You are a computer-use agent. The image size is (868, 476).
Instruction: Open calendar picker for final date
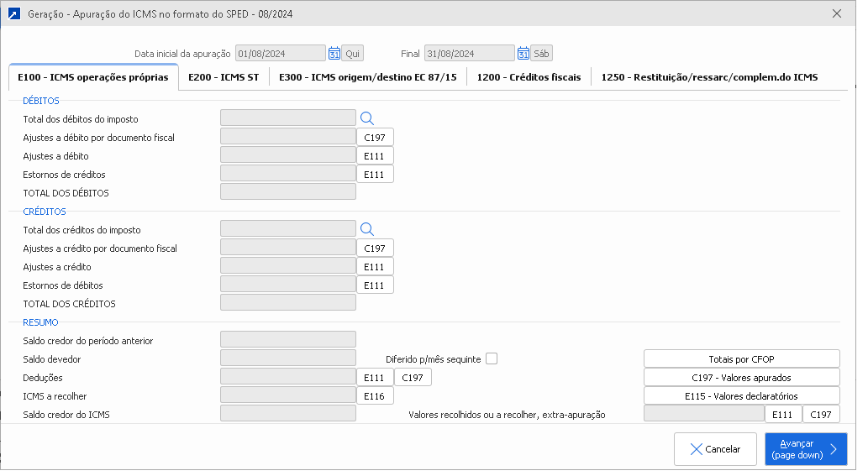523,54
